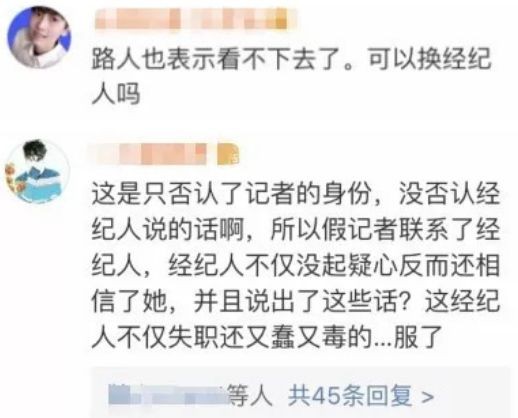Open the second commenter's cartoon avatar

coord(37,171)
